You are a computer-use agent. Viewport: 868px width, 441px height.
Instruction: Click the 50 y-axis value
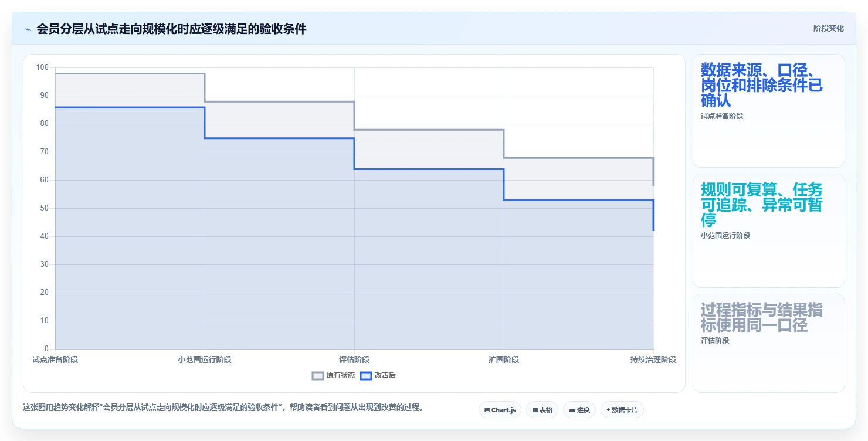[45, 208]
